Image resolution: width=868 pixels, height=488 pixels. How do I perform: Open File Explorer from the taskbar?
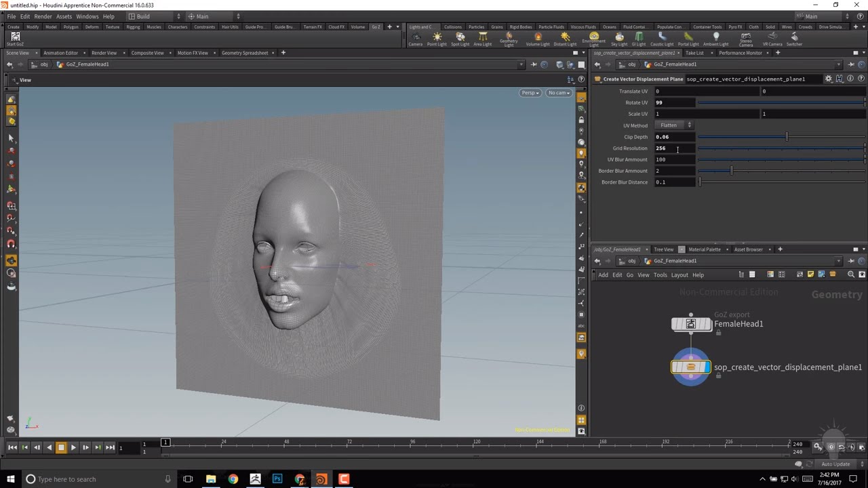pyautogui.click(x=211, y=479)
